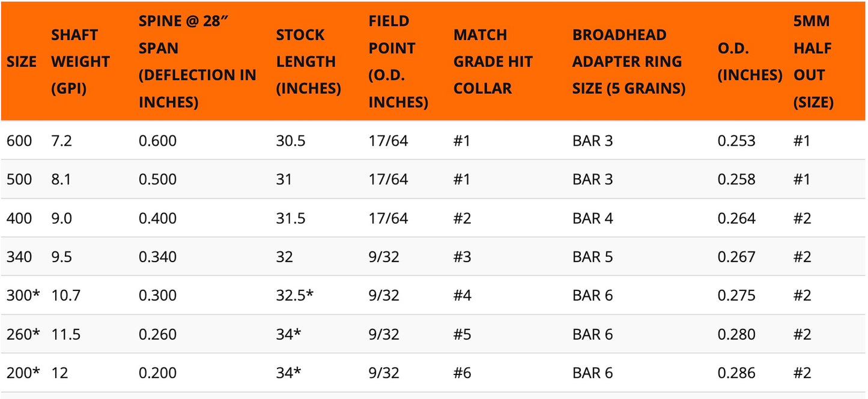Select size 600 in the first row

[x=19, y=141]
